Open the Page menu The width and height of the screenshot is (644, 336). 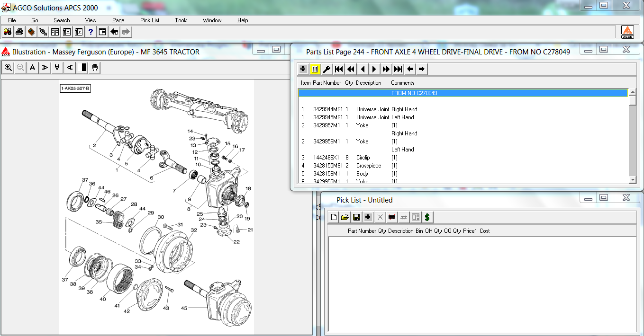point(118,20)
